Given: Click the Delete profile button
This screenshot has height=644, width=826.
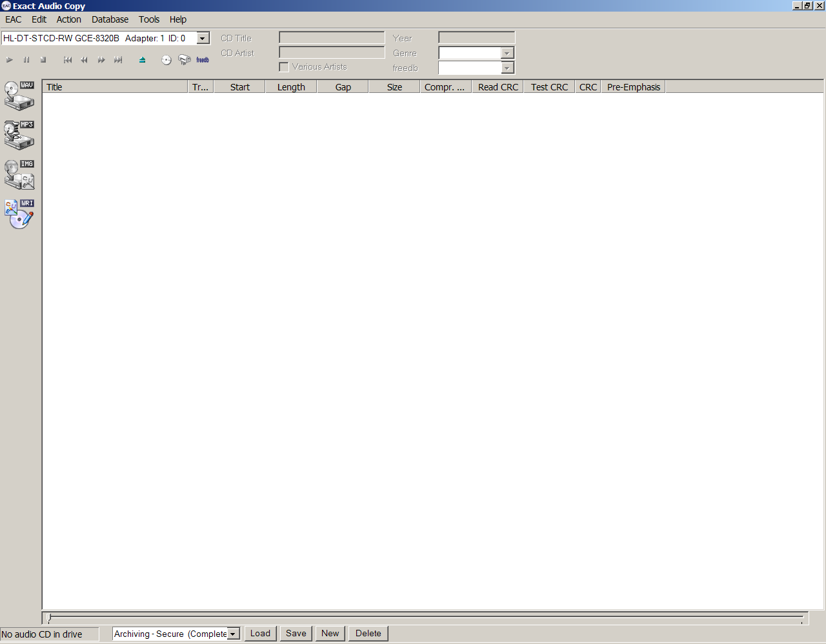Looking at the screenshot, I should pyautogui.click(x=368, y=634).
